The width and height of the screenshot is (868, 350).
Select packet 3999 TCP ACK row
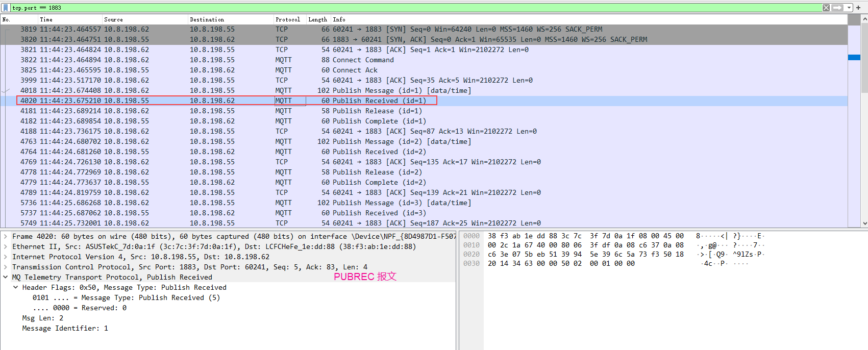pos(424,80)
